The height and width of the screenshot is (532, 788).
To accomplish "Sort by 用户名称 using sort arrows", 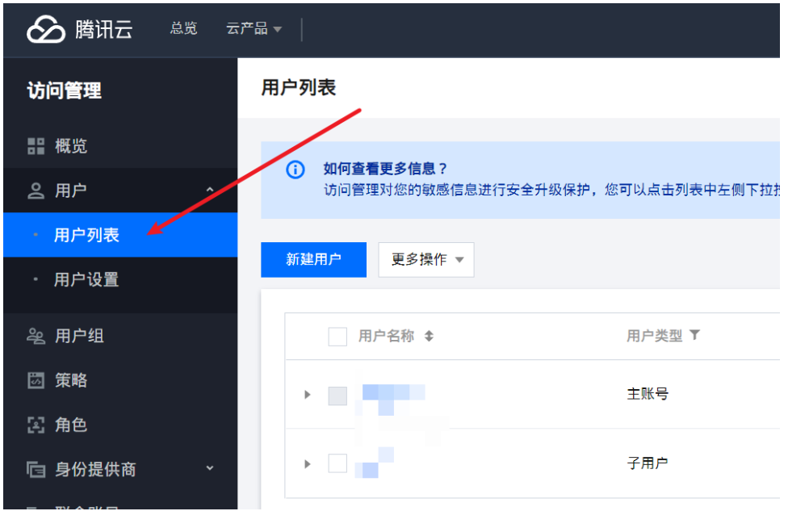I will [x=429, y=336].
